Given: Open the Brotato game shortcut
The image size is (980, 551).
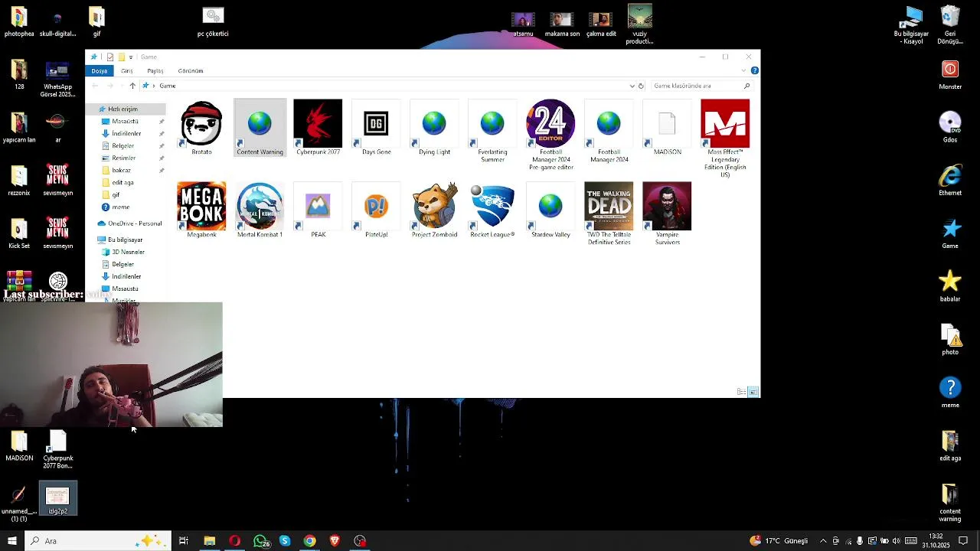Looking at the screenshot, I should click(201, 128).
